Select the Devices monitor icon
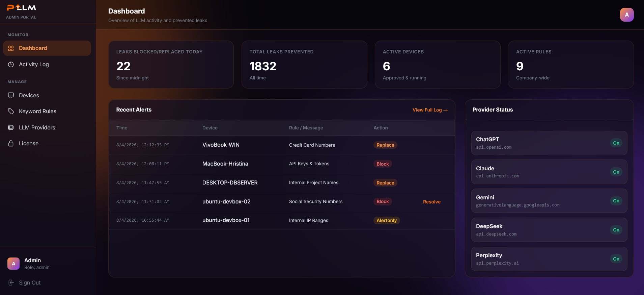This screenshot has width=644, height=295. pos(11,95)
